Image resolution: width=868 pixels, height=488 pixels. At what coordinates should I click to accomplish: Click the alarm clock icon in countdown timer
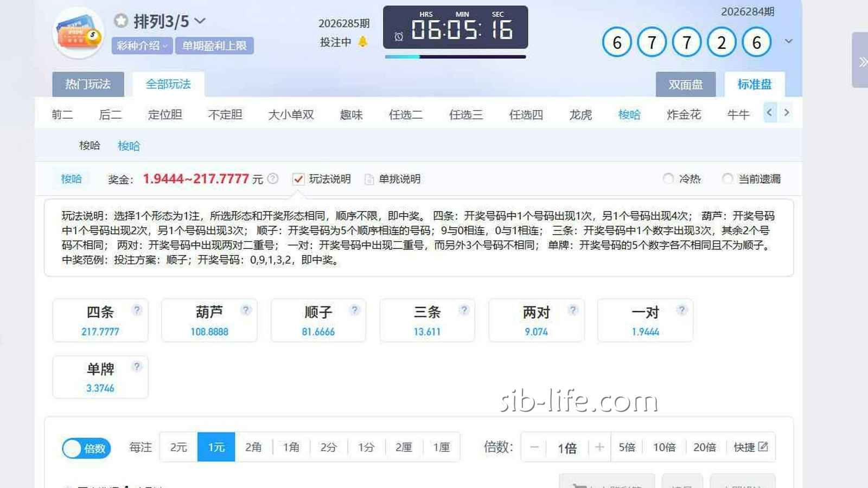pyautogui.click(x=399, y=36)
